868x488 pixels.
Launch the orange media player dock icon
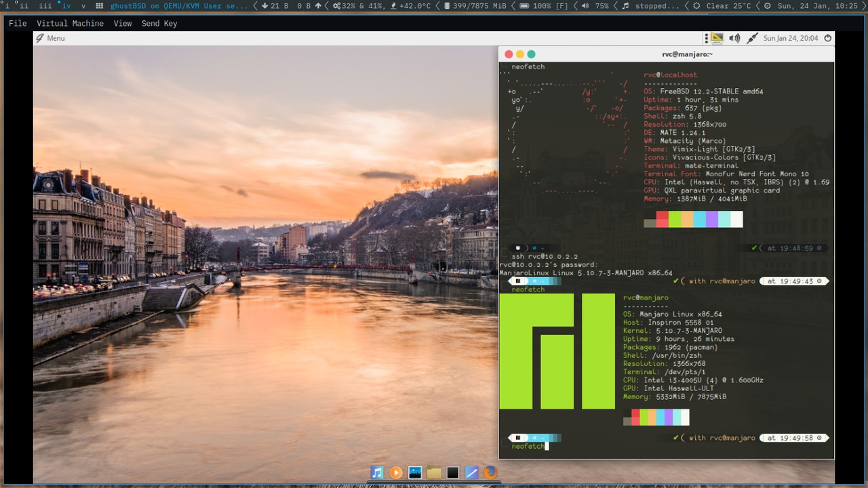click(x=396, y=472)
